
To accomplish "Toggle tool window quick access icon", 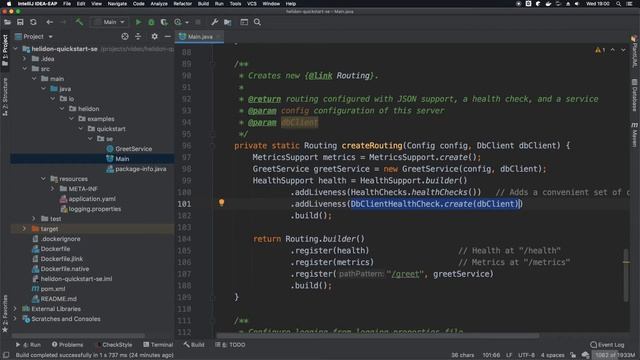I will (6, 356).
